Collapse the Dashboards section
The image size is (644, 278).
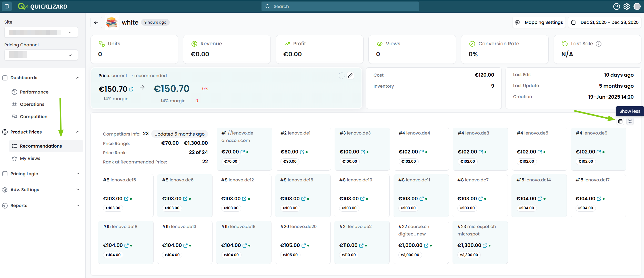78,78
